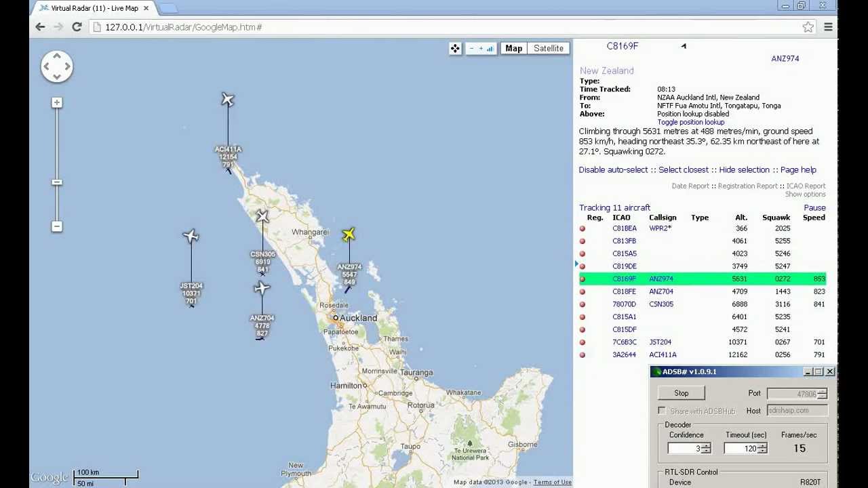Select the JST204 plane icon on map
Image resolution: width=868 pixels, height=488 pixels.
click(x=191, y=236)
